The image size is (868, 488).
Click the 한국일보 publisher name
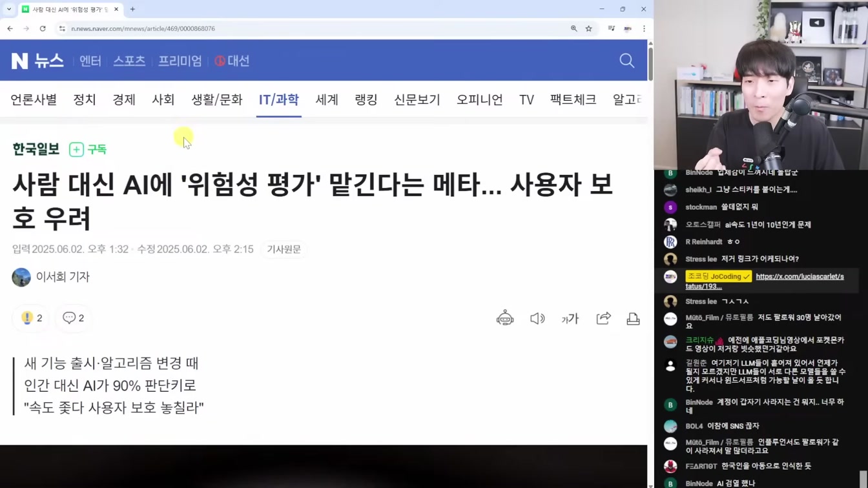coord(36,149)
